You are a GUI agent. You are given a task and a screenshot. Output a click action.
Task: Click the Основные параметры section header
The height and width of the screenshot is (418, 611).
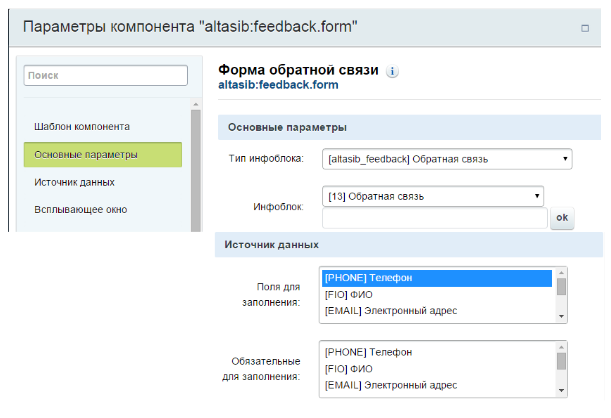pos(288,127)
